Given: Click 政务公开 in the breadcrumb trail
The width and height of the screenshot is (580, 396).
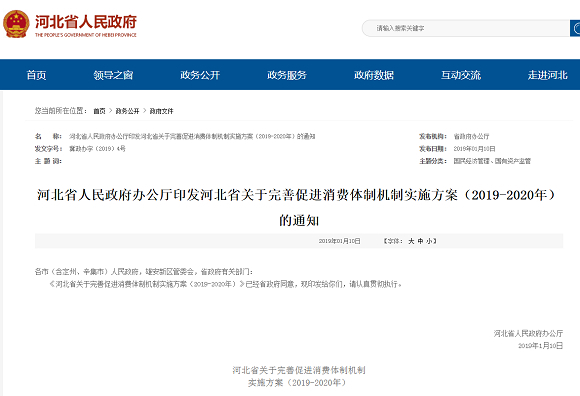Looking at the screenshot, I should [x=127, y=111].
